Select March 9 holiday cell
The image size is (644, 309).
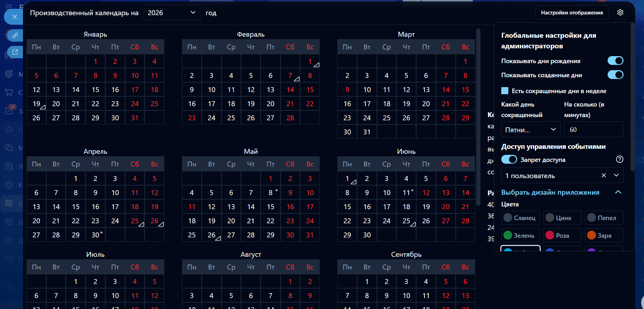[347, 90]
